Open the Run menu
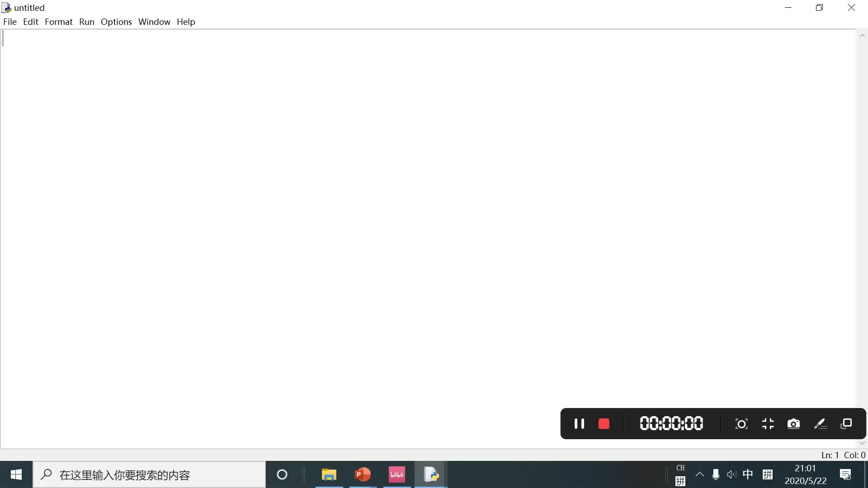This screenshot has width=868, height=488. (87, 22)
